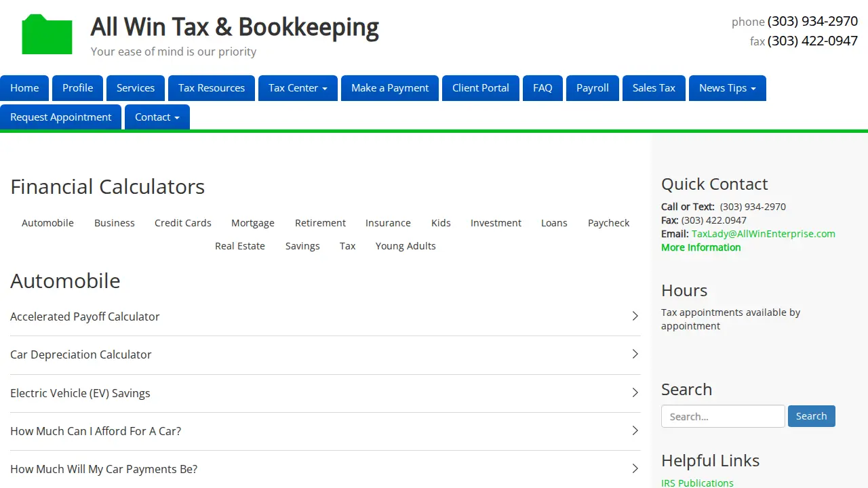The image size is (868, 488).
Task: Expand the Accelerated Payoff Calculator chevron
Action: click(x=635, y=316)
